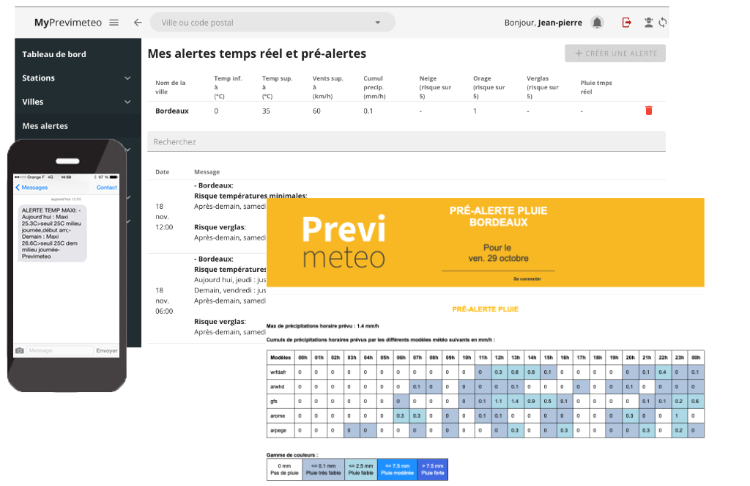Open the user profile icon

648,22
